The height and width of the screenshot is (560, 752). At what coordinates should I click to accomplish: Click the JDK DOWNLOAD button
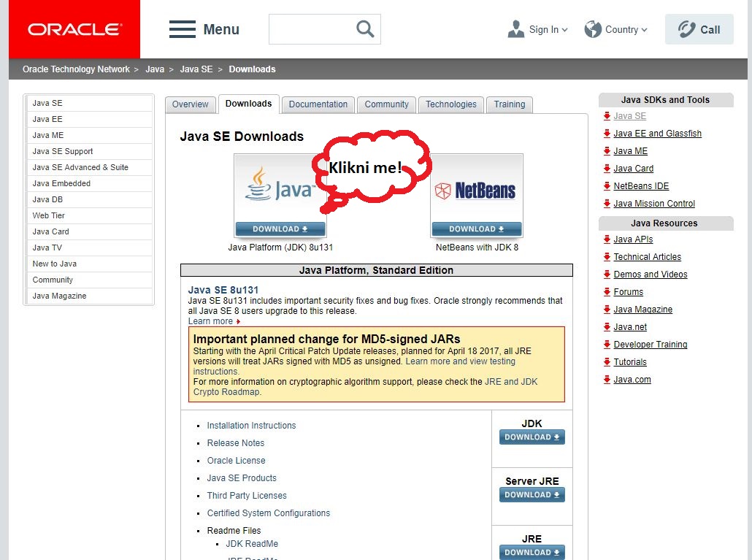pyautogui.click(x=532, y=437)
